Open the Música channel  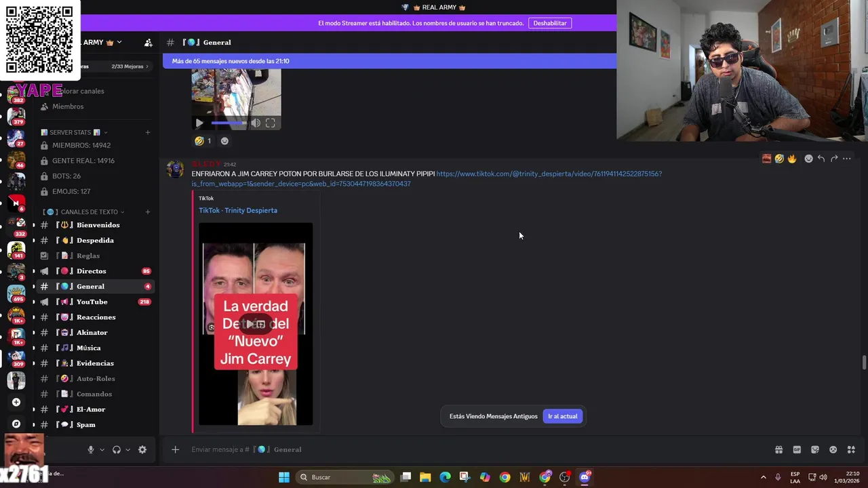coord(96,348)
